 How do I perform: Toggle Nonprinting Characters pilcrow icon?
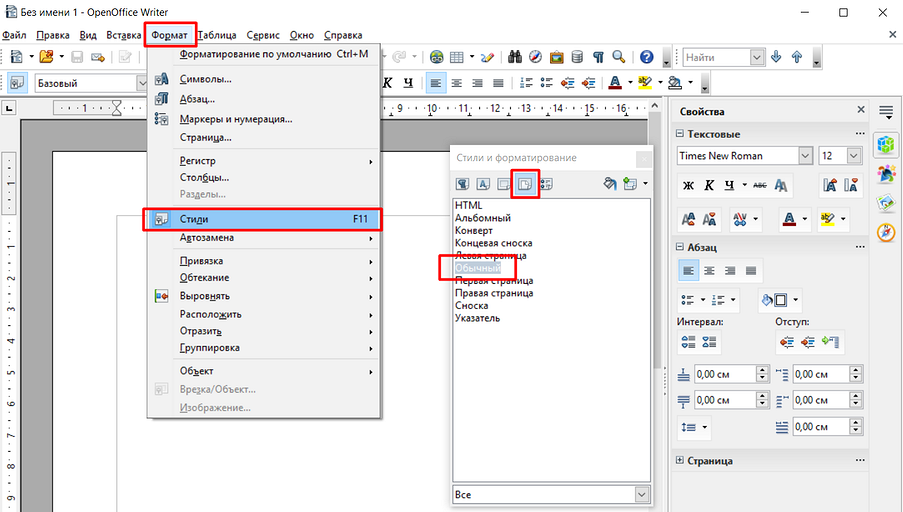(x=598, y=57)
